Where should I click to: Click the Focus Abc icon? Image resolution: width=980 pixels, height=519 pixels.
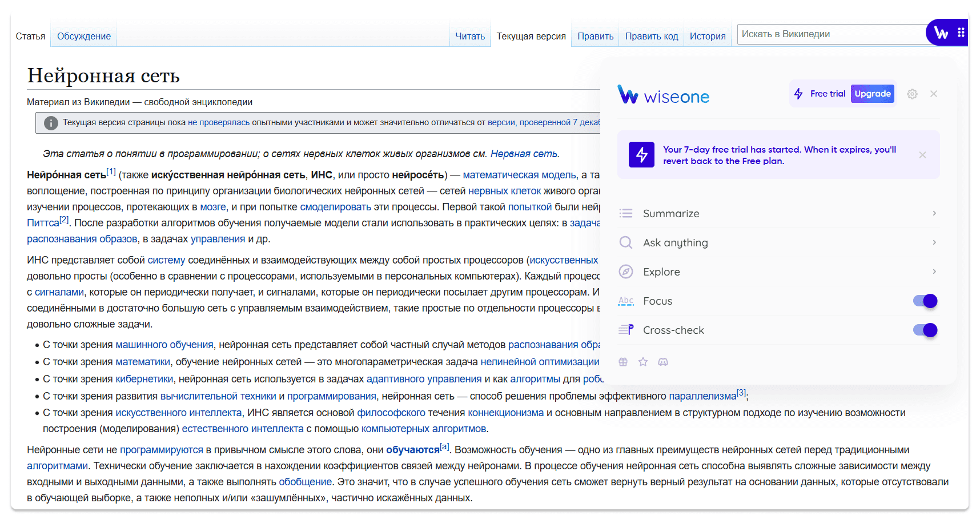coord(626,301)
